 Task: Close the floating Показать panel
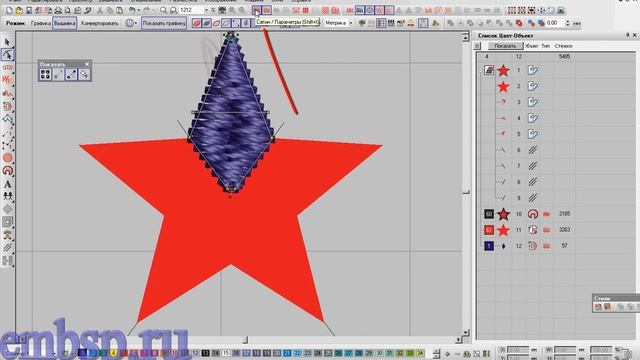point(87,64)
